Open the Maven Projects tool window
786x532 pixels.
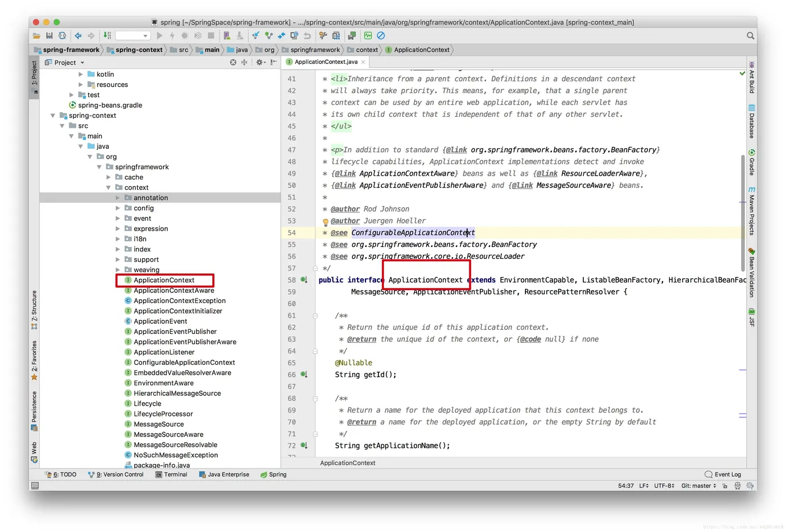click(752, 211)
